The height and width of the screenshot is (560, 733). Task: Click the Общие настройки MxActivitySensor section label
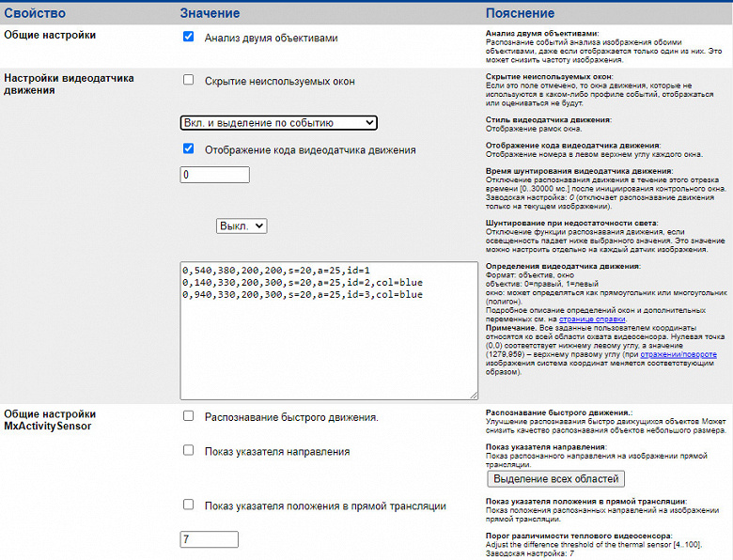50,420
